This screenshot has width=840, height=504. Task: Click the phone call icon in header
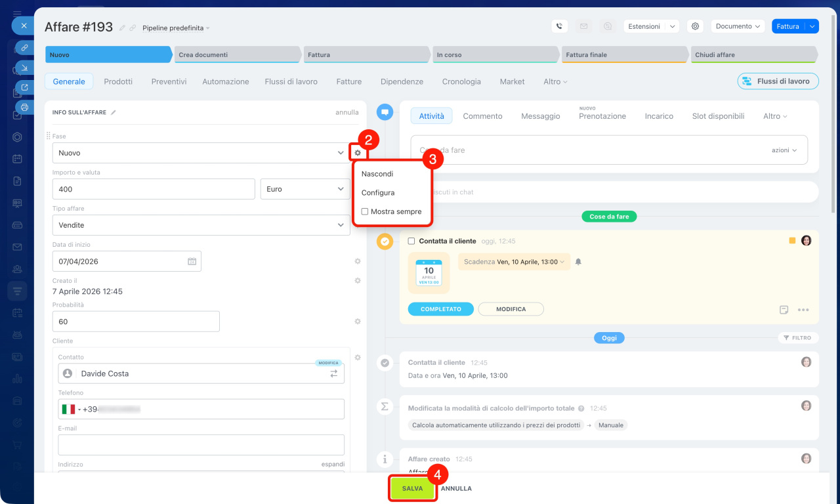pos(559,26)
